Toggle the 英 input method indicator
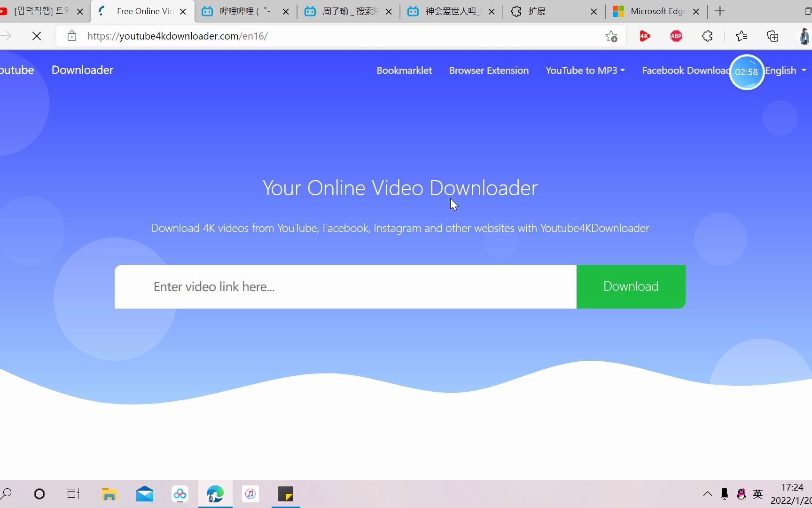This screenshot has width=812, height=508. click(758, 494)
